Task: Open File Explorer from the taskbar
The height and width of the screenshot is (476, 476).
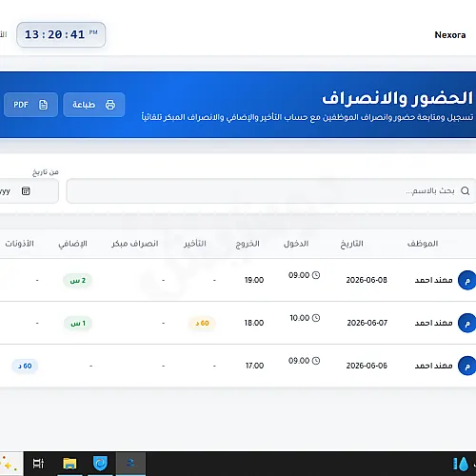Action: [69, 464]
